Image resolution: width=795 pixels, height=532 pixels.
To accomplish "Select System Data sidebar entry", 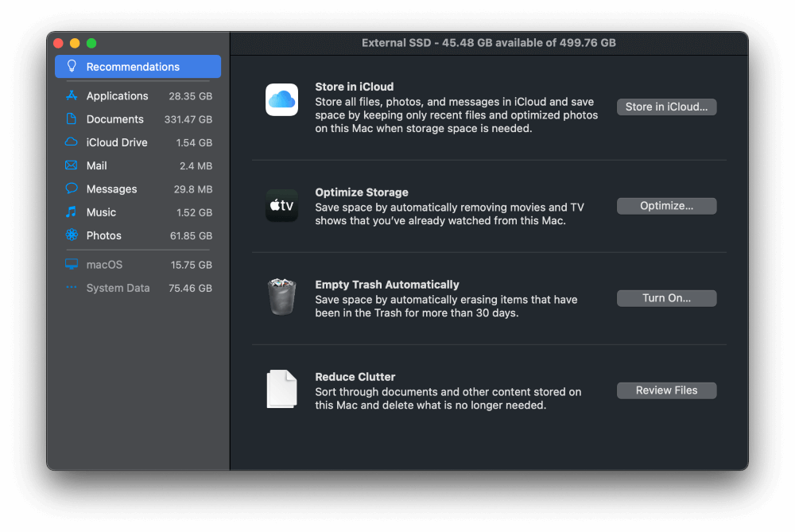I will (138, 288).
